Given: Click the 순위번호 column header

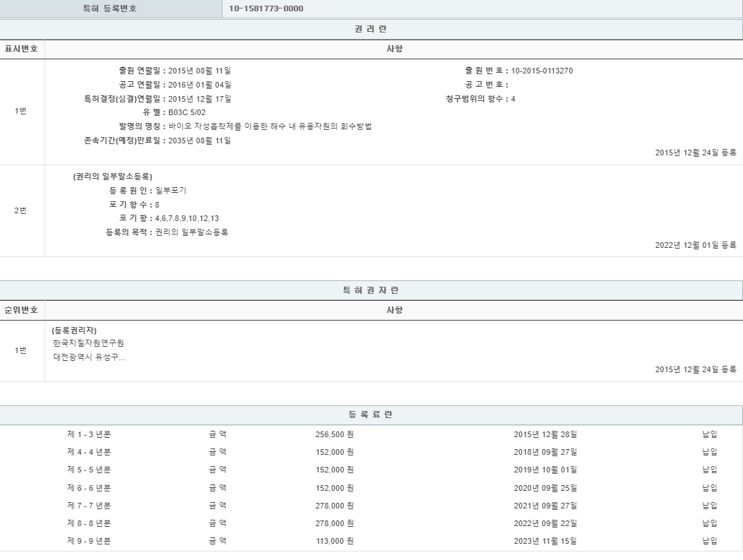Looking at the screenshot, I should pos(21,310).
